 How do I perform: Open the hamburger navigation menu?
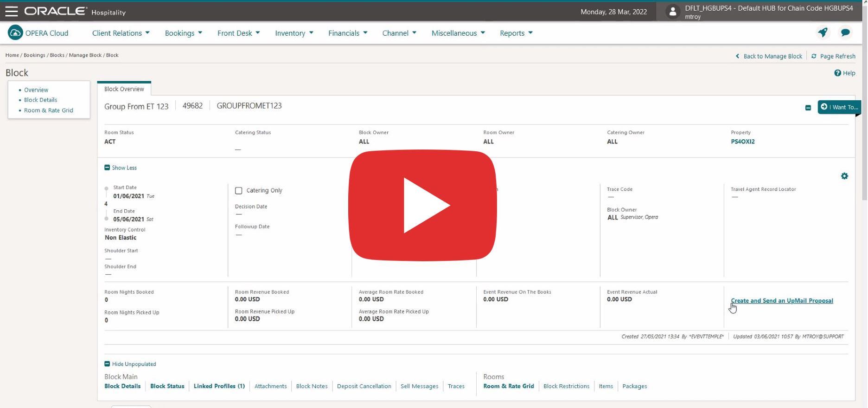point(11,12)
